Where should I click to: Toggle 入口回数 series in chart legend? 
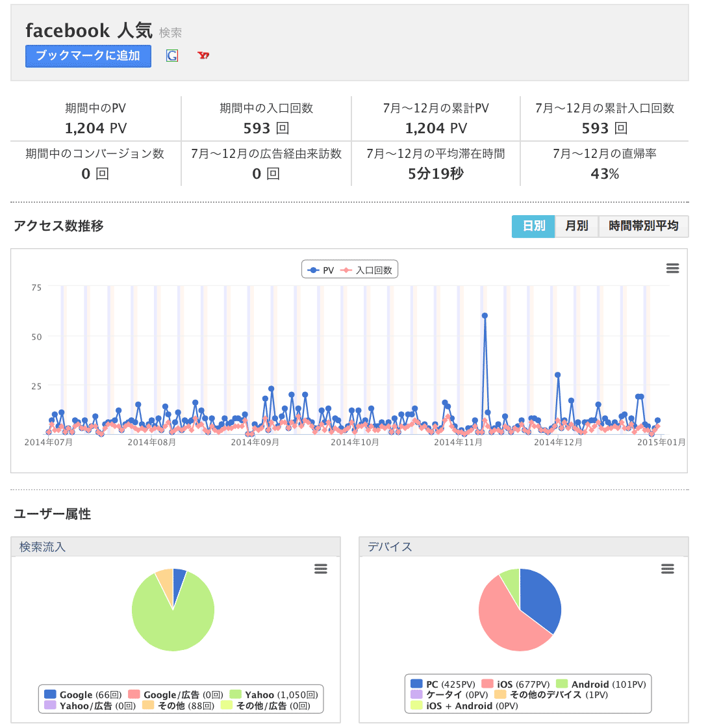366,270
